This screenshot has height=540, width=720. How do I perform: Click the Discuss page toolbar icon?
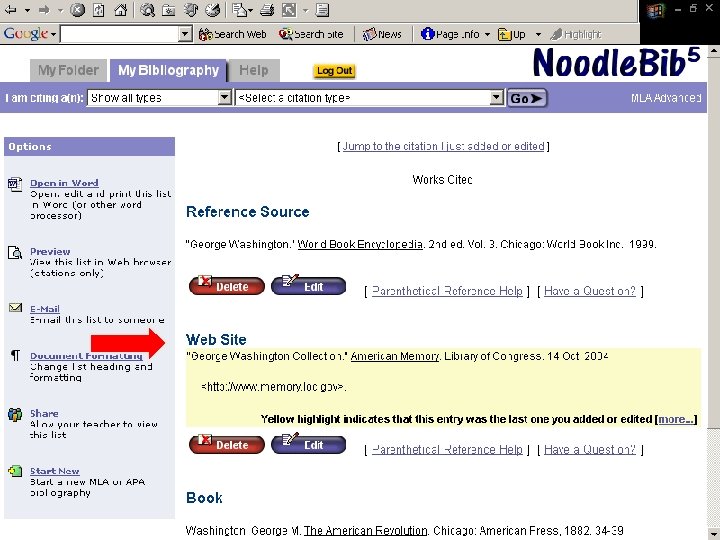pyautogui.click(x=322, y=9)
